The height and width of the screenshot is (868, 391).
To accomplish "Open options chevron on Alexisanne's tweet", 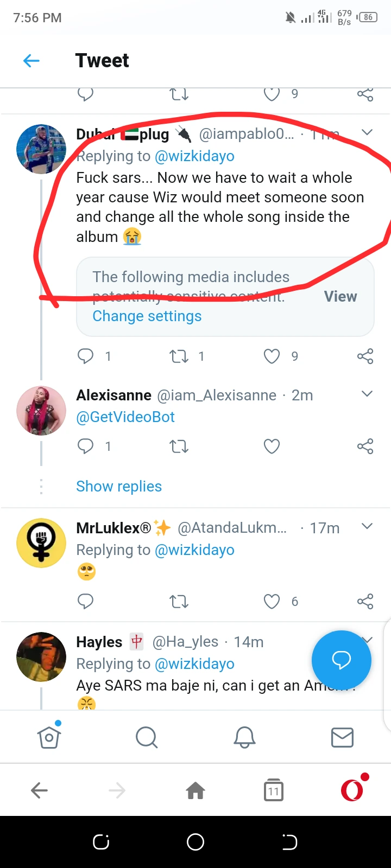I will (367, 394).
